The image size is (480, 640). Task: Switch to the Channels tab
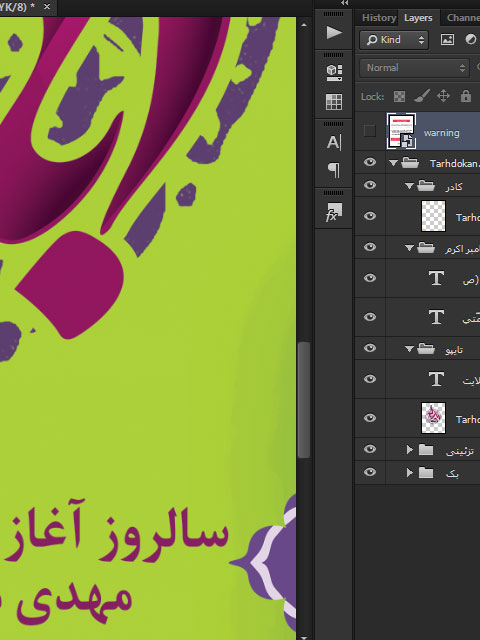463,18
